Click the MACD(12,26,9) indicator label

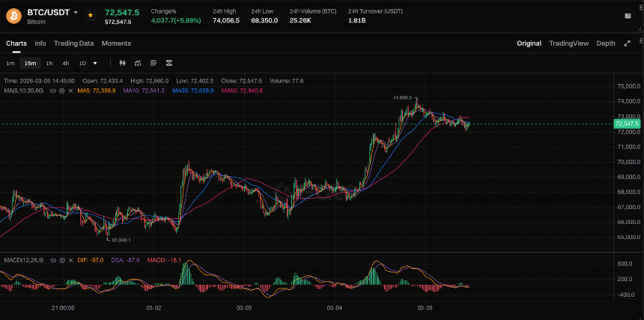(x=25, y=261)
